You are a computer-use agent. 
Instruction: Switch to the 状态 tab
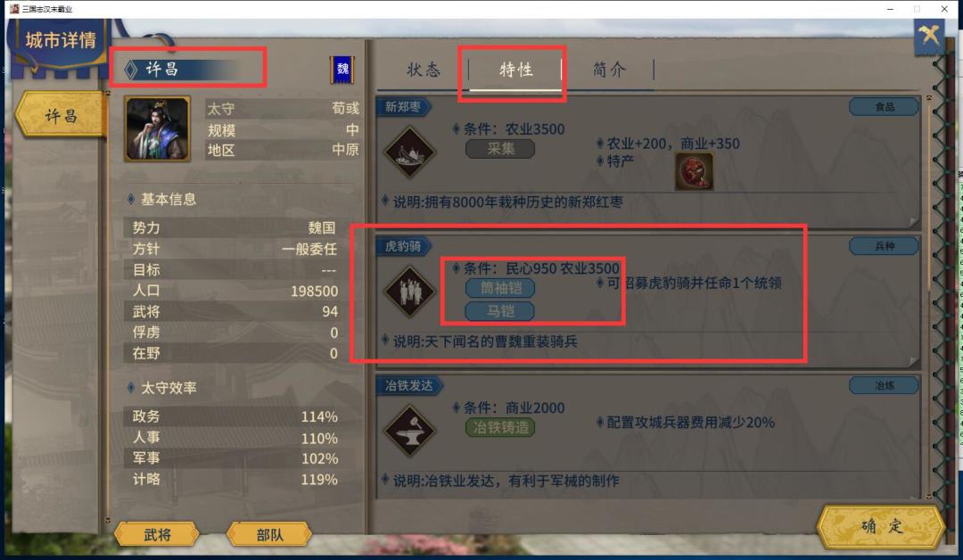[424, 70]
